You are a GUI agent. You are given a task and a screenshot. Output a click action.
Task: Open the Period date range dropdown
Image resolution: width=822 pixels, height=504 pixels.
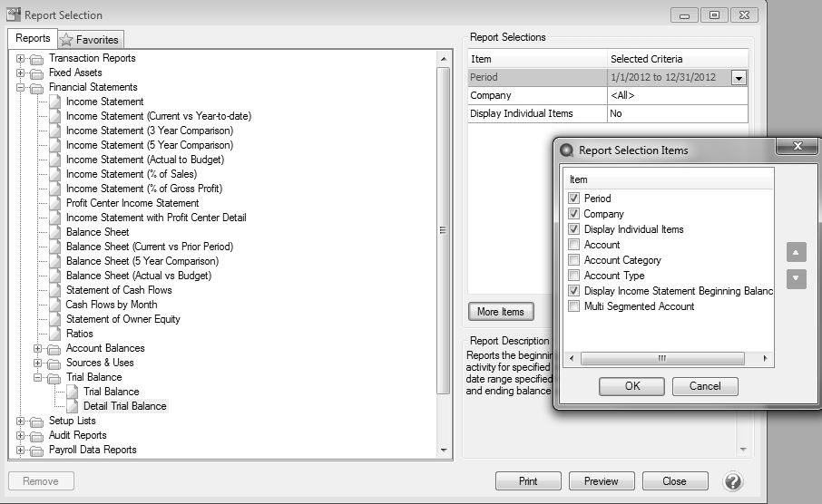tap(739, 78)
